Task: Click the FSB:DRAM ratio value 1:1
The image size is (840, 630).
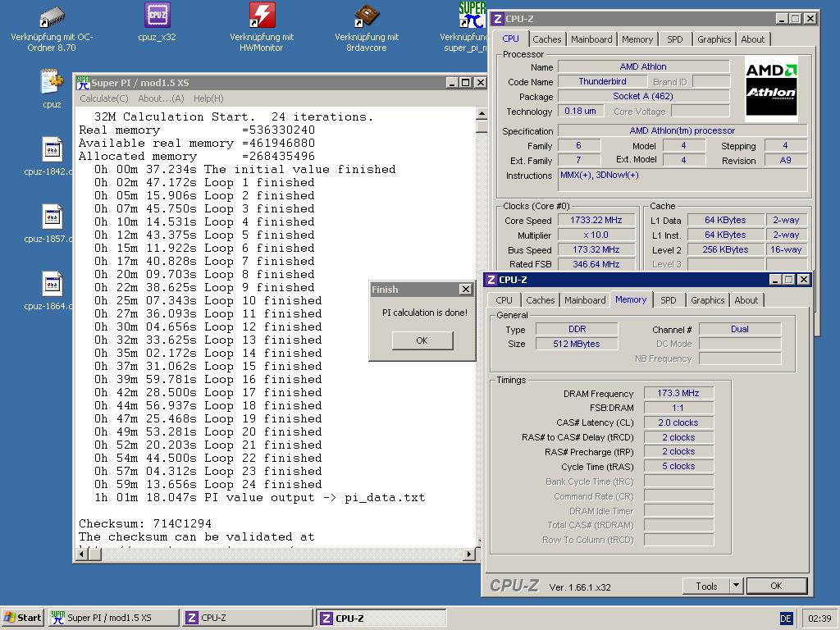Action: click(x=678, y=408)
